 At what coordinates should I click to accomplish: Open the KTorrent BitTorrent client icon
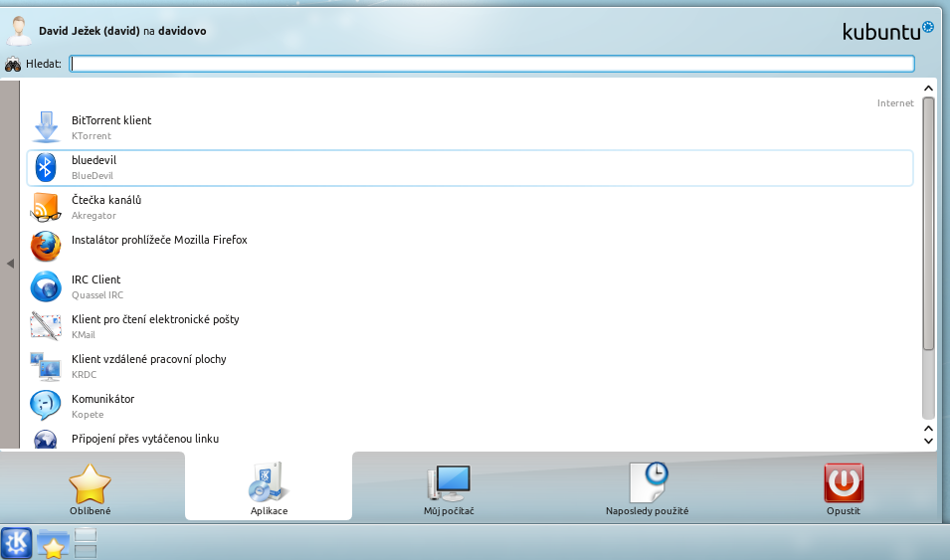click(46, 127)
